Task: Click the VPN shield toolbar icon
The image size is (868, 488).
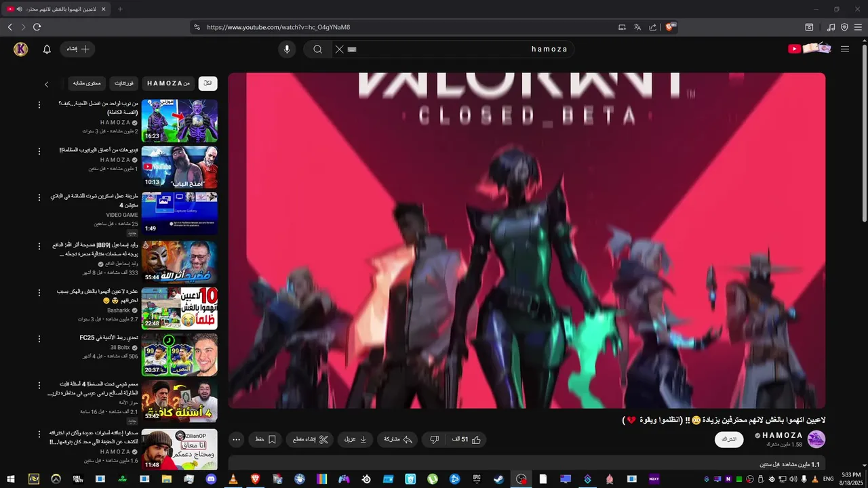Action: click(844, 27)
